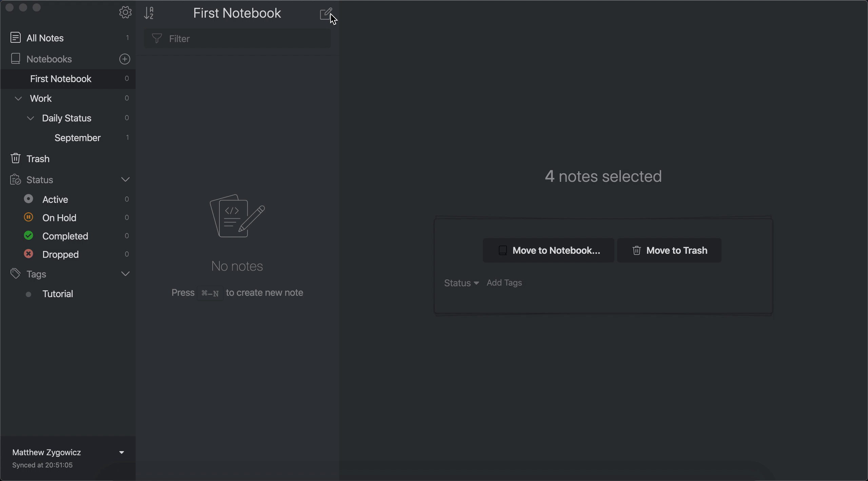This screenshot has height=481, width=868.
Task: Select the September notebook item
Action: point(77,137)
